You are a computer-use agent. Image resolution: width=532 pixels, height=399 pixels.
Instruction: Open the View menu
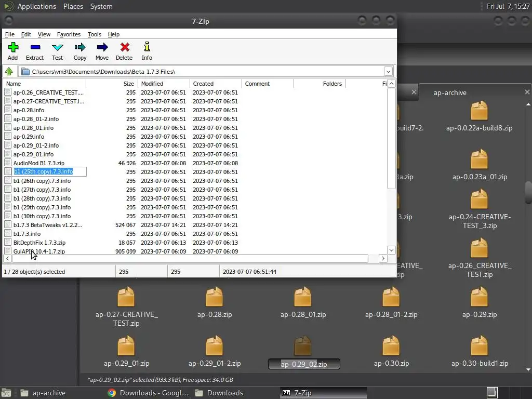coord(44,34)
